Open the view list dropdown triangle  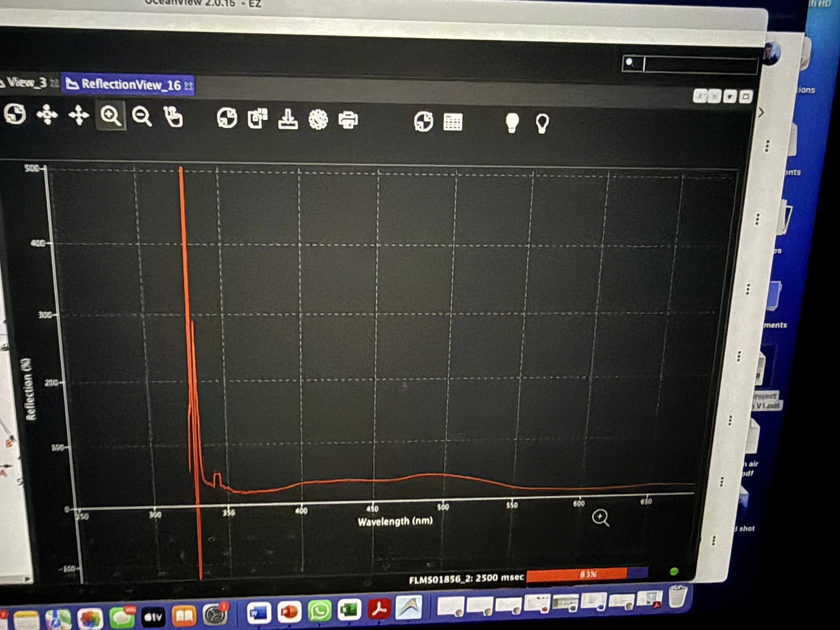[x=729, y=97]
